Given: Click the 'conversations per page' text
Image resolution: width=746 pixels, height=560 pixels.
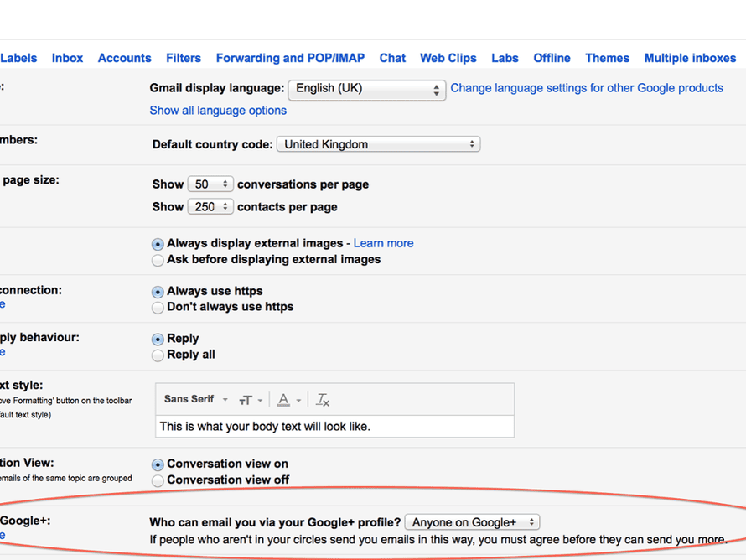Looking at the screenshot, I should [303, 184].
